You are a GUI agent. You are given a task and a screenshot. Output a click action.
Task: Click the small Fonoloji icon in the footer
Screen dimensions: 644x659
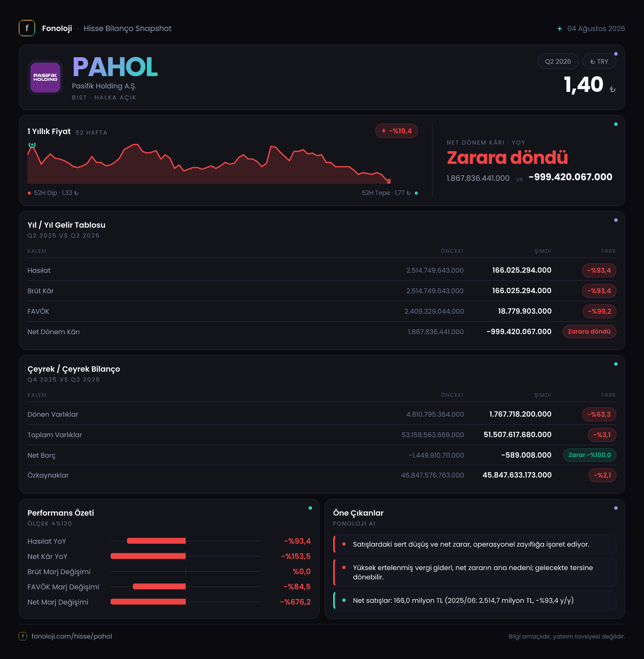(x=23, y=636)
